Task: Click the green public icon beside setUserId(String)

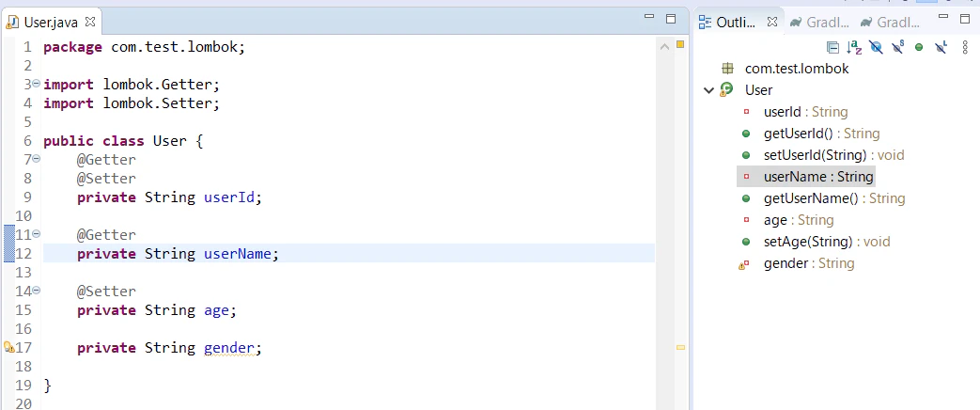Action: [746, 155]
